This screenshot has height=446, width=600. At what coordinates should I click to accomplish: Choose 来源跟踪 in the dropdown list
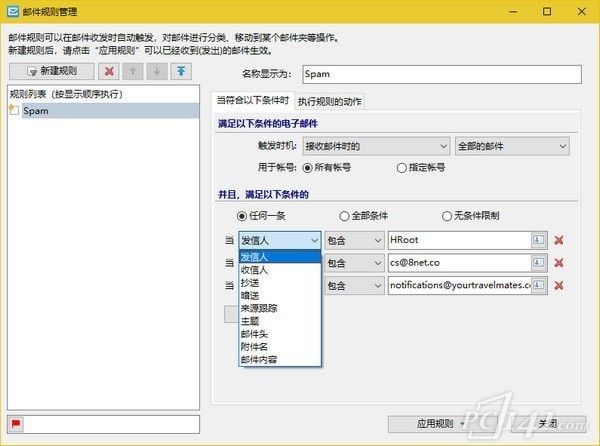click(280, 308)
